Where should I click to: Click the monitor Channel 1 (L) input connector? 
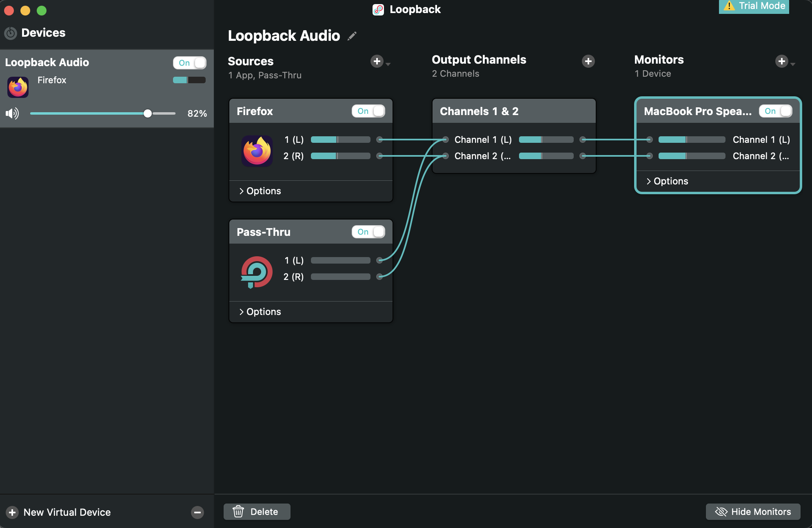click(650, 140)
